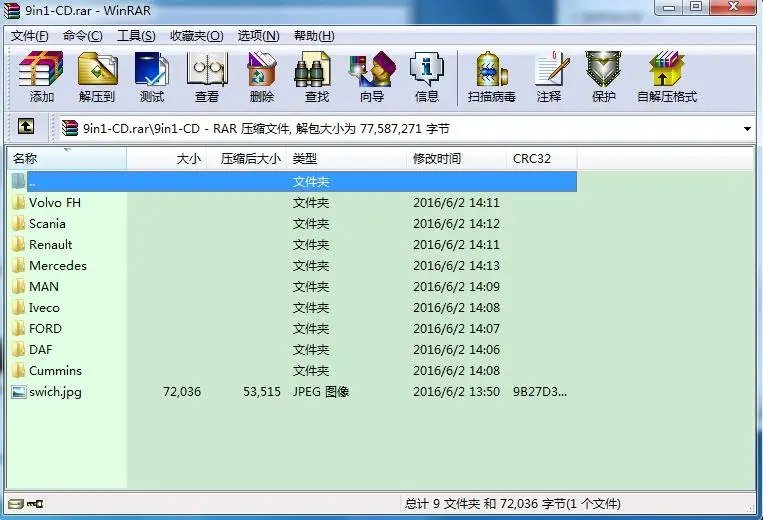The image size is (763, 520).
Task: Expand the address path dropdown arrow
Action: coord(747,129)
